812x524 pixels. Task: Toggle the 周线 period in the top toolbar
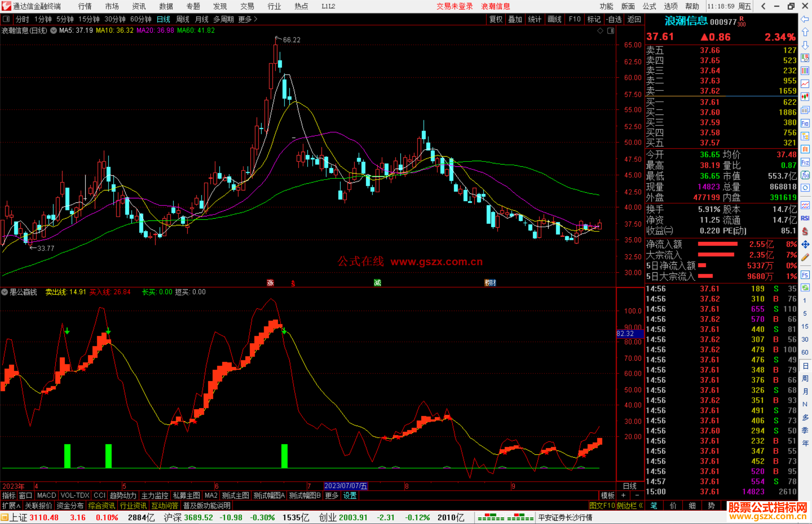tap(183, 19)
